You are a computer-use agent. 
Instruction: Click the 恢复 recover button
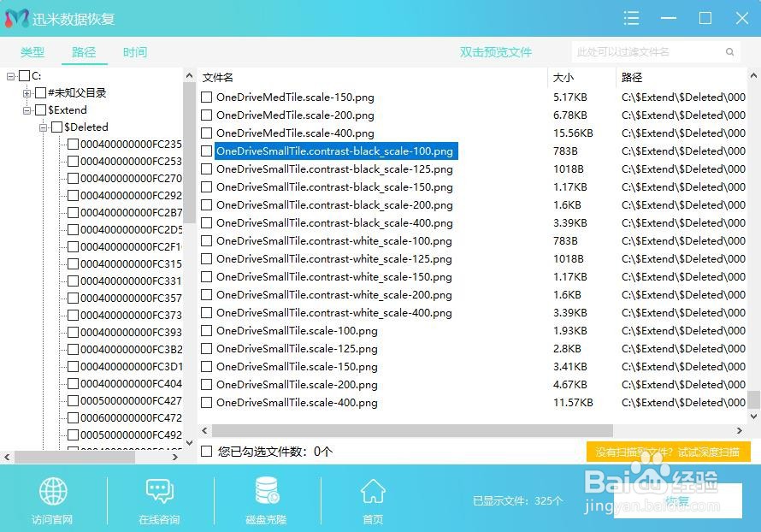677,500
